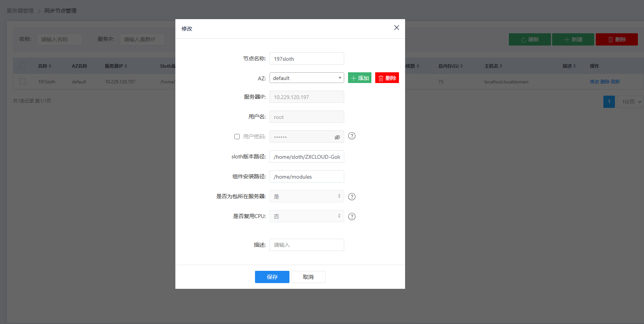Click help icon beside 是否复用CPU
The width and height of the screenshot is (644, 324).
[x=352, y=217]
